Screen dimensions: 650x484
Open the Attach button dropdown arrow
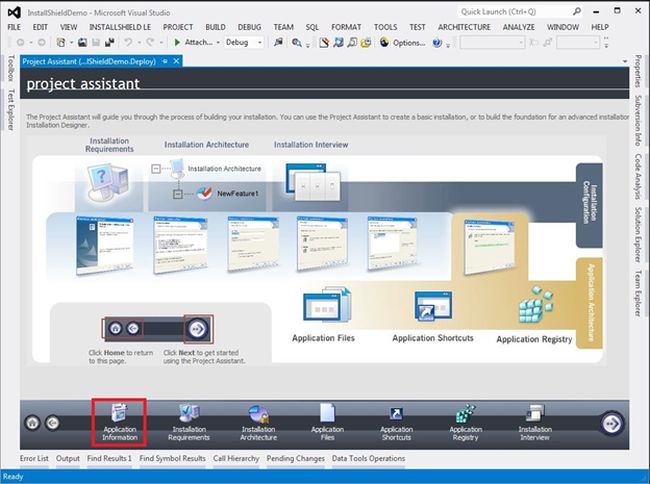(218, 43)
